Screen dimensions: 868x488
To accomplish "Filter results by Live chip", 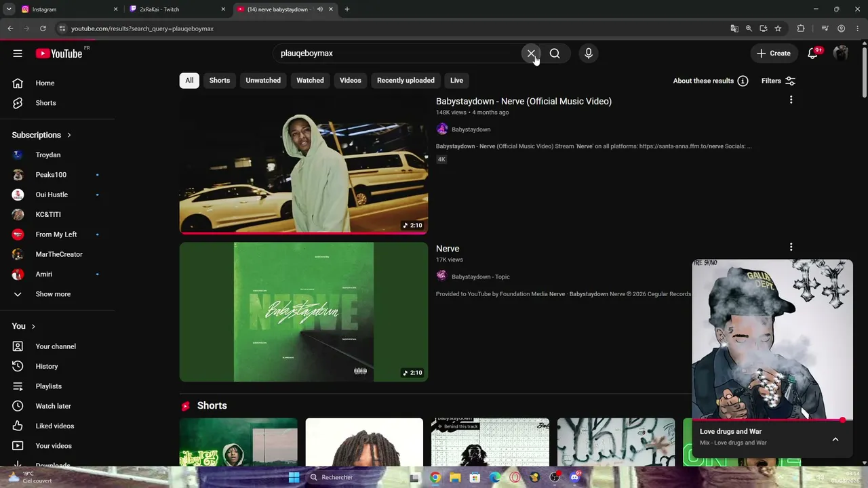I will coord(456,81).
